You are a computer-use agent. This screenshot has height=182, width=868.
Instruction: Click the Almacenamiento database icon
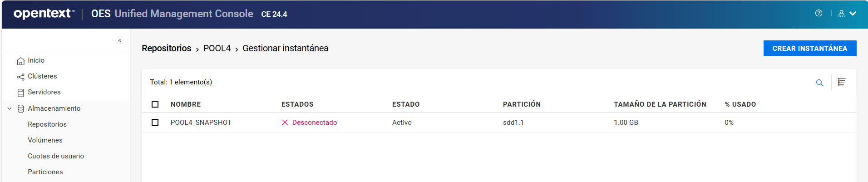point(20,109)
